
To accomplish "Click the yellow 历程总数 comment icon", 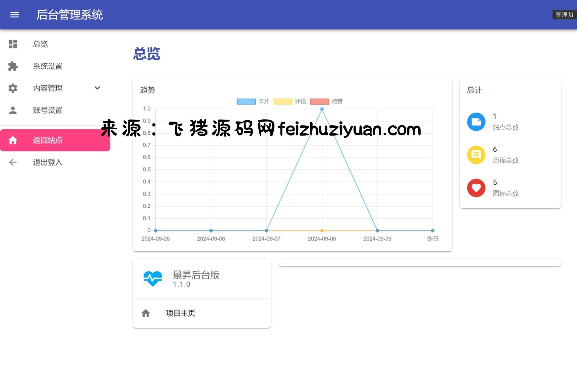I will pyautogui.click(x=476, y=155).
